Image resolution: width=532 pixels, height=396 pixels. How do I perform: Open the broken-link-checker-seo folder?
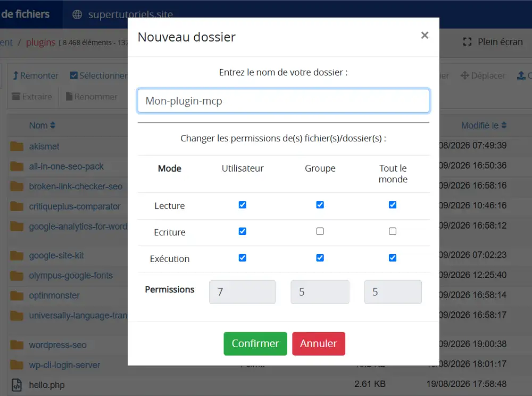coord(76,187)
